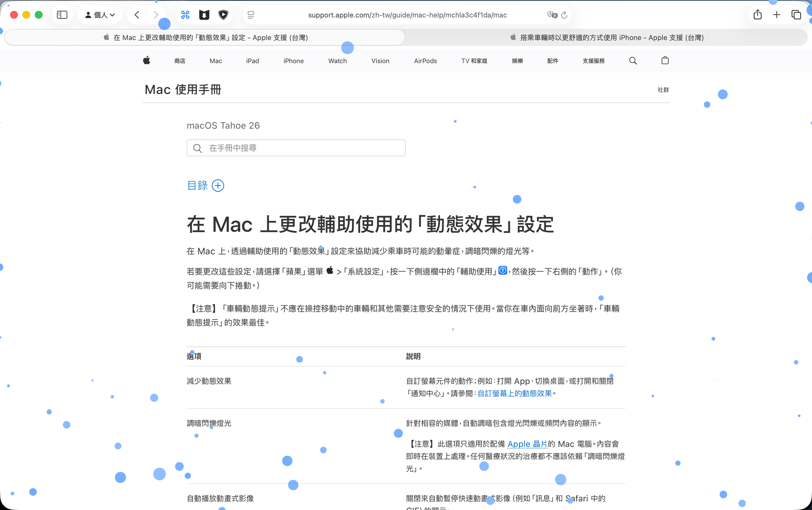Click the shield privacy extension icon
This screenshot has height=510, width=812.
point(224,15)
